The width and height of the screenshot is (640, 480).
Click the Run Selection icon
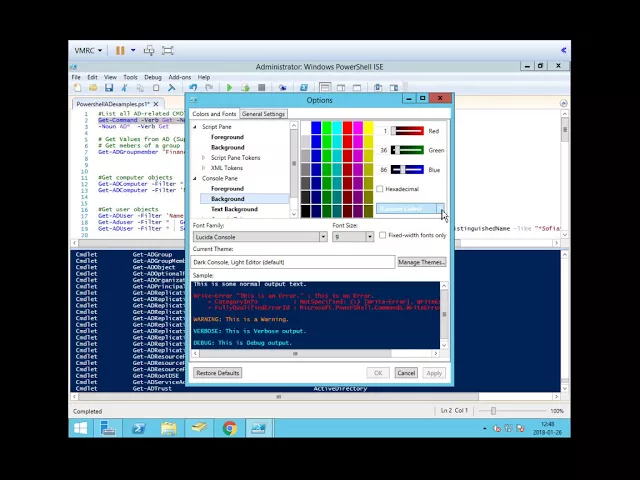coord(245,87)
